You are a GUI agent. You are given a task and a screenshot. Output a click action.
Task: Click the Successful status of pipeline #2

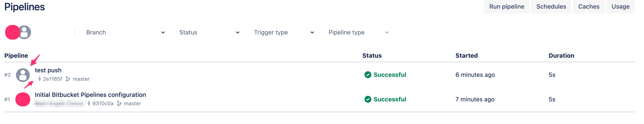390,75
